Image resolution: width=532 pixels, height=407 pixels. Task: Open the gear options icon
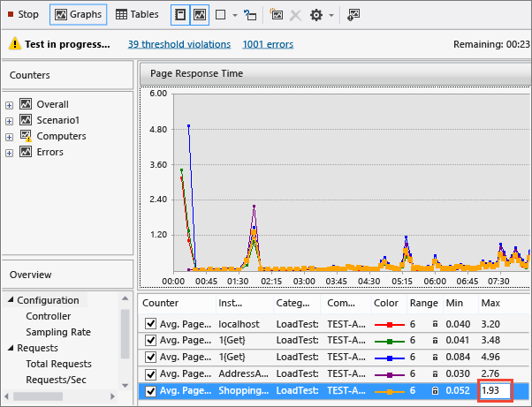316,15
